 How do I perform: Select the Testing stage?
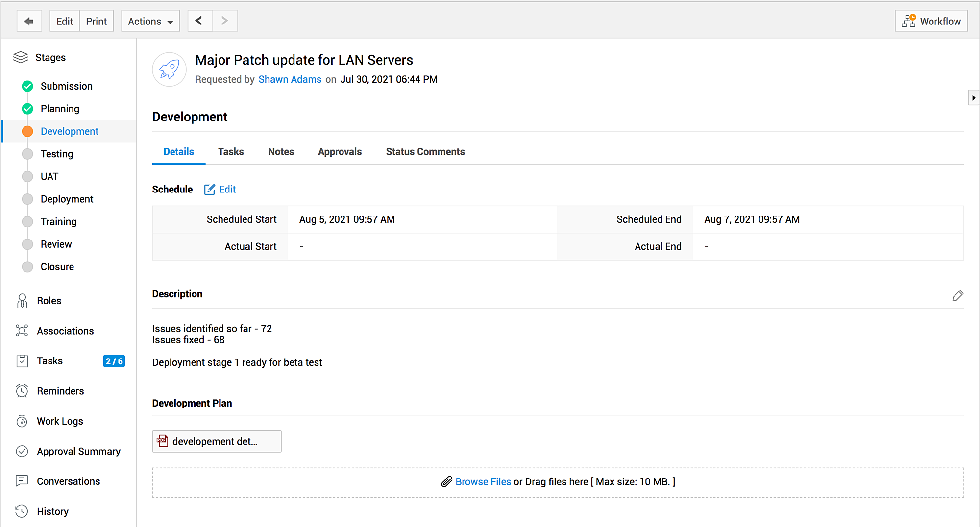pyautogui.click(x=57, y=154)
